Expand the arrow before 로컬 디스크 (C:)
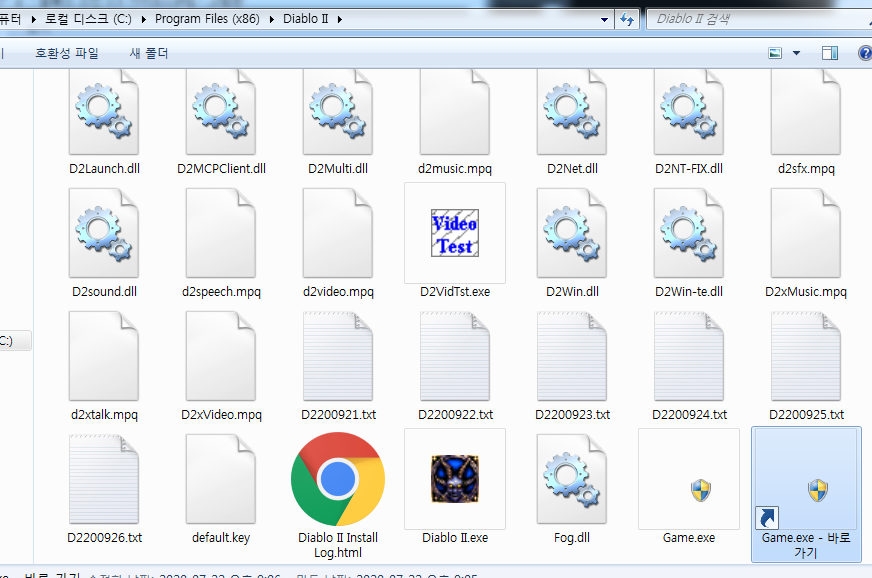 33,19
